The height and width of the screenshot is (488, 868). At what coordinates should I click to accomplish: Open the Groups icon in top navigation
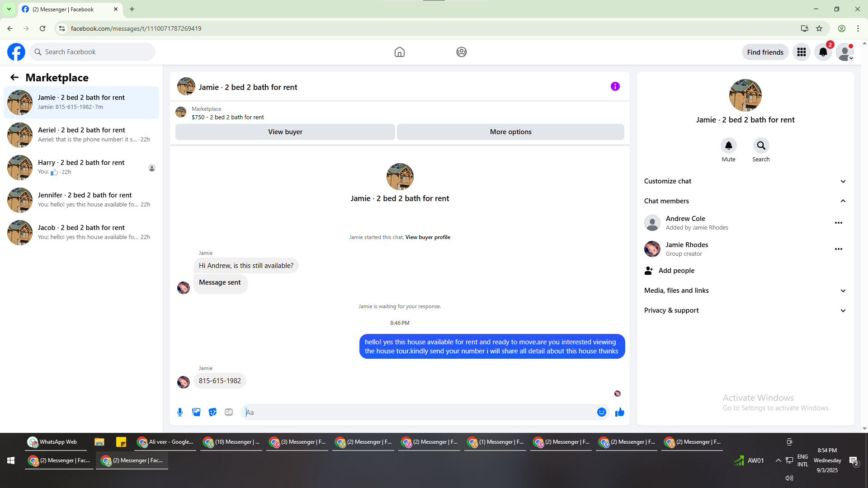pyautogui.click(x=462, y=52)
